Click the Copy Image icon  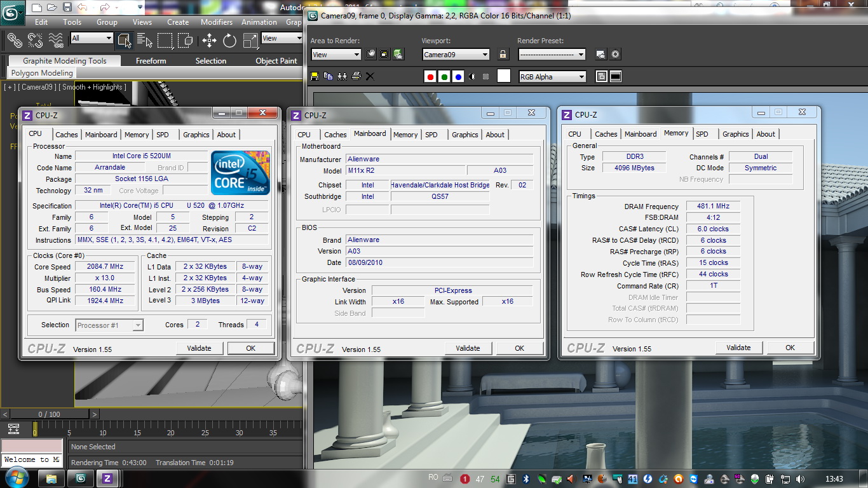click(329, 76)
